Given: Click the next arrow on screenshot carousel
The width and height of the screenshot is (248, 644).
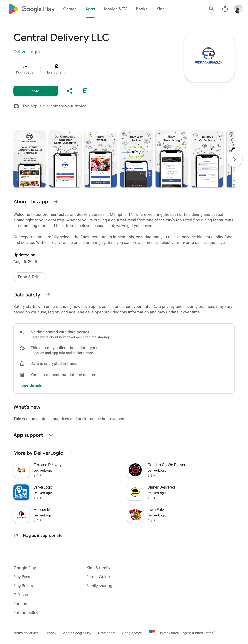Looking at the screenshot, I should pos(234,159).
